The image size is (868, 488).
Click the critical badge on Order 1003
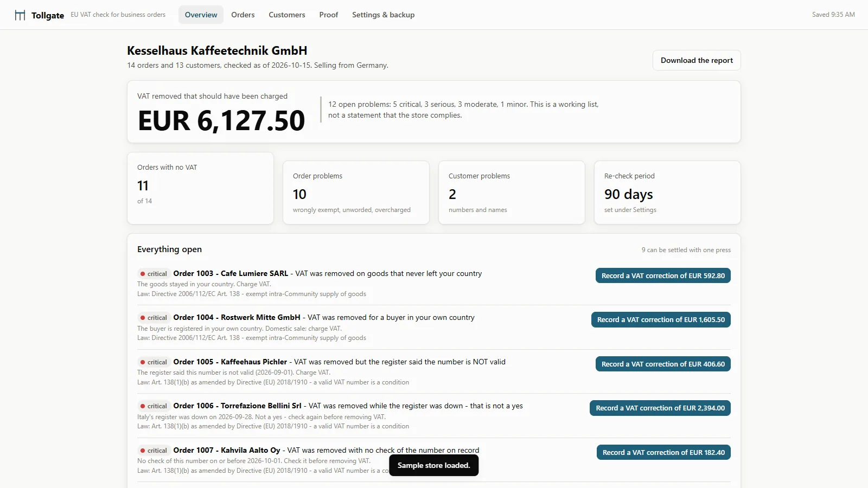(x=154, y=274)
